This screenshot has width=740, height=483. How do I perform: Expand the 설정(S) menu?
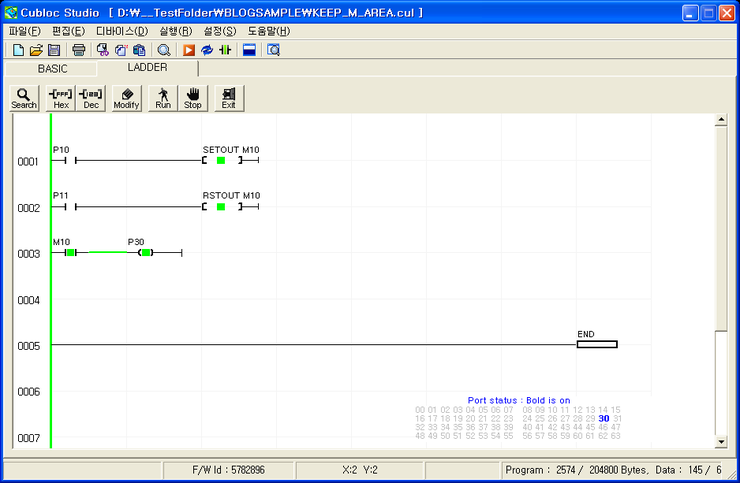click(219, 31)
